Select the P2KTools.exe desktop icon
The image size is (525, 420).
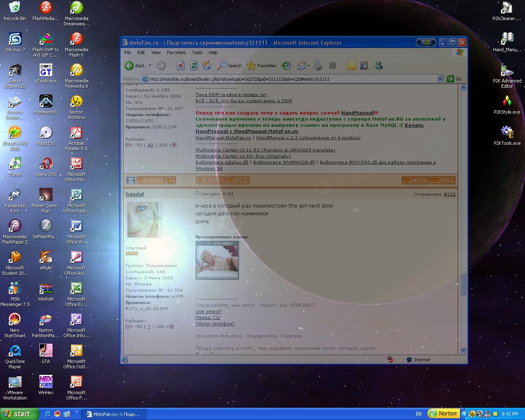507,136
